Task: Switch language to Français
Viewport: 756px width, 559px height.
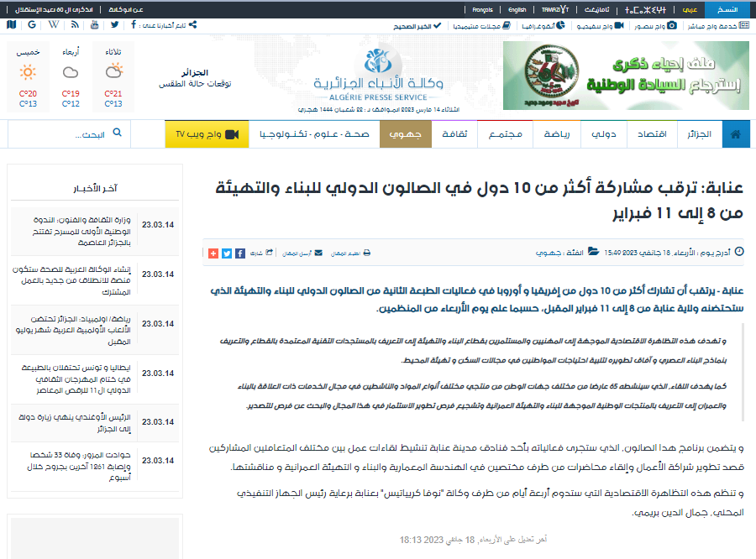Action: click(483, 9)
